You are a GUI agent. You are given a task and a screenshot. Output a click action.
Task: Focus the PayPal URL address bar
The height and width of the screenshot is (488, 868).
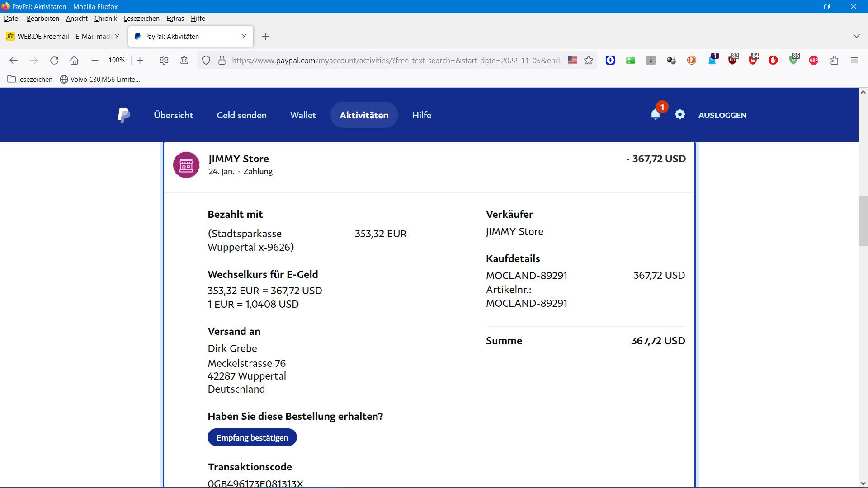pyautogui.click(x=397, y=60)
